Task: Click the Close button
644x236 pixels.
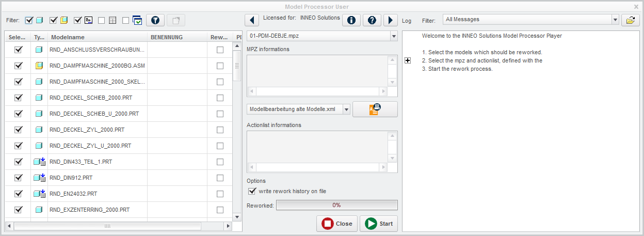Action: [x=336, y=224]
